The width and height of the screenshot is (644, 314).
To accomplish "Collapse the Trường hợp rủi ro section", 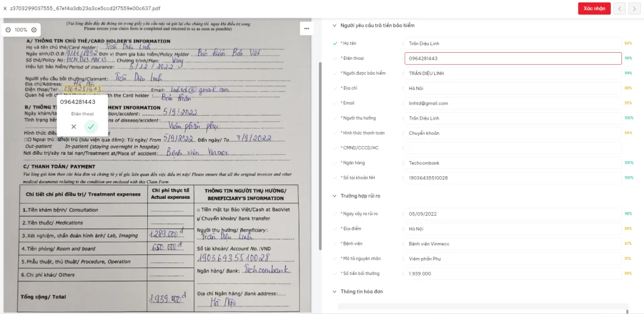I will point(335,196).
